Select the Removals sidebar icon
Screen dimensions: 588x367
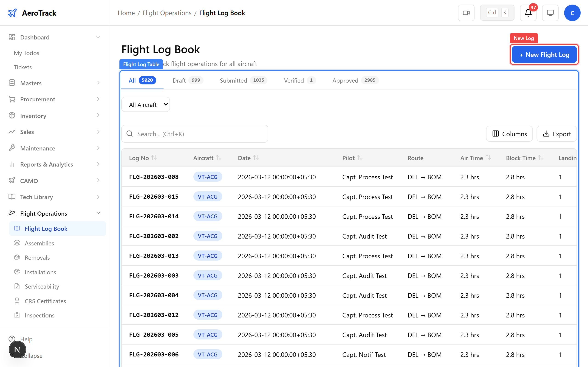pyautogui.click(x=17, y=257)
